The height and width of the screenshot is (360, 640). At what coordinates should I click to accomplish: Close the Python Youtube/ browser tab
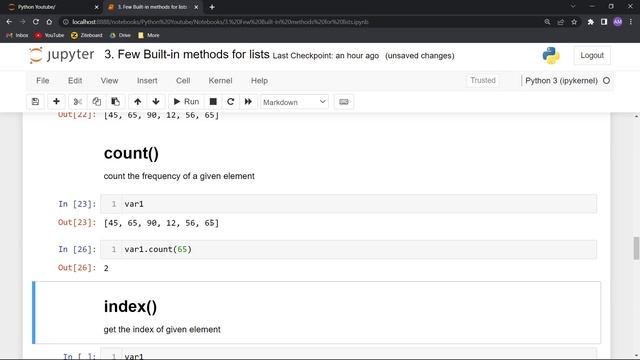pyautogui.click(x=96, y=7)
